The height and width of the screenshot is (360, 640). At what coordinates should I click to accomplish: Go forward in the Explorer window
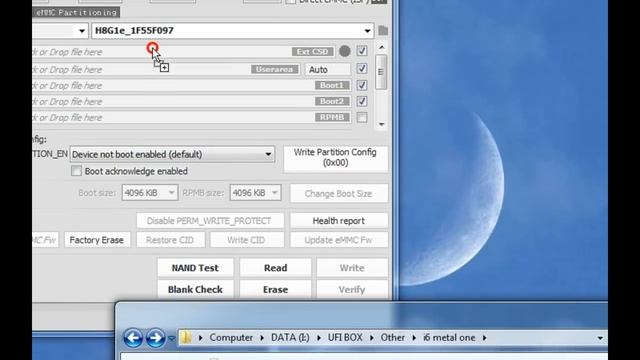point(155,338)
